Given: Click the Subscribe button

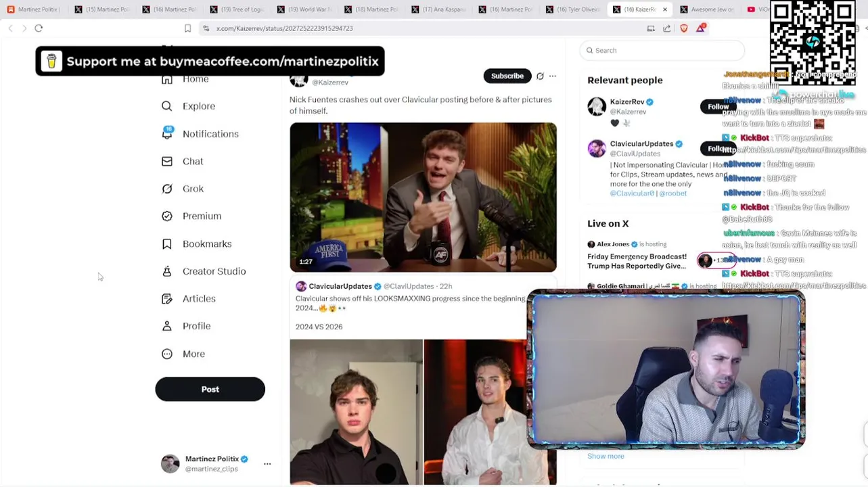Looking at the screenshot, I should 507,76.
